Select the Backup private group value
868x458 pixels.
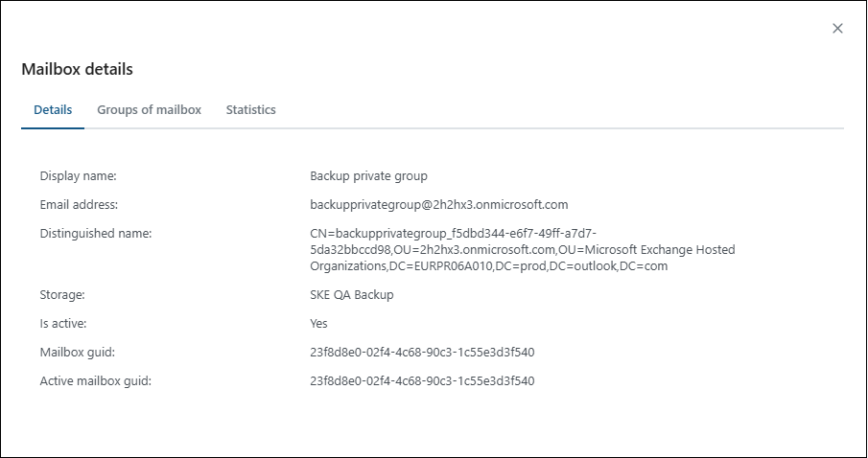click(x=368, y=176)
